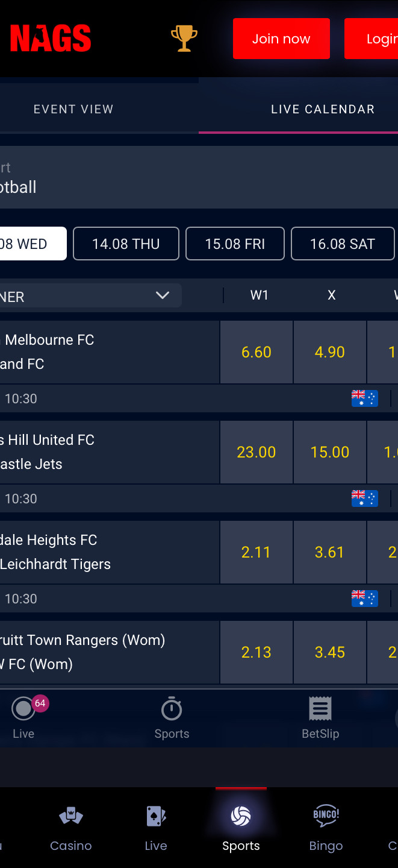This screenshot has height=868, width=398.
Task: Select the Sports soccer ball icon
Action: coord(241,817)
